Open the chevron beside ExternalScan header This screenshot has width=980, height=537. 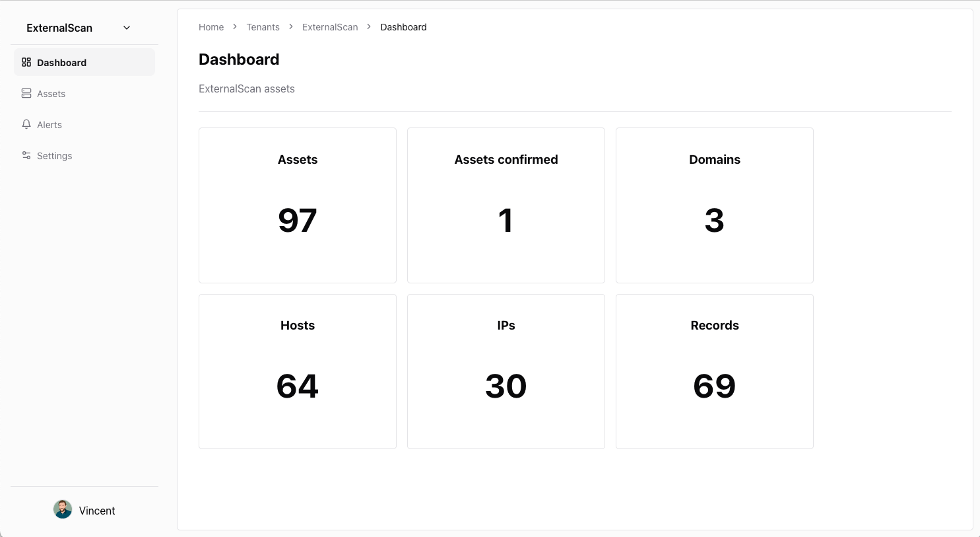pos(126,28)
